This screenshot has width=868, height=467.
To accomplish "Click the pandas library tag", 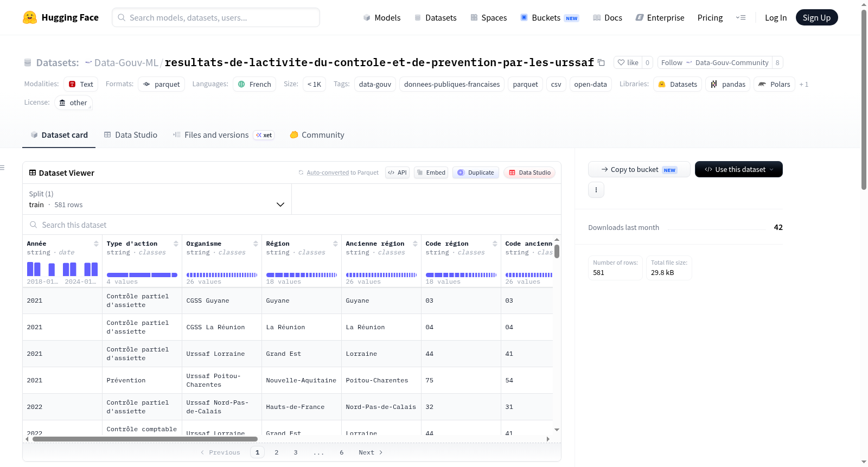I will [x=727, y=84].
